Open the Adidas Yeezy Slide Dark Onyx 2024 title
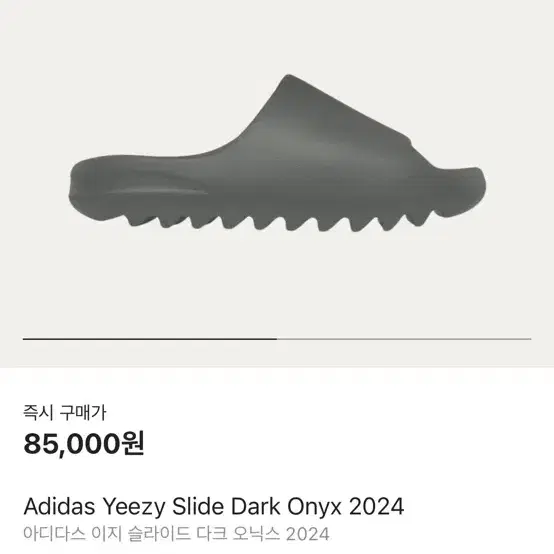The width and height of the screenshot is (554, 554). pyautogui.click(x=214, y=506)
